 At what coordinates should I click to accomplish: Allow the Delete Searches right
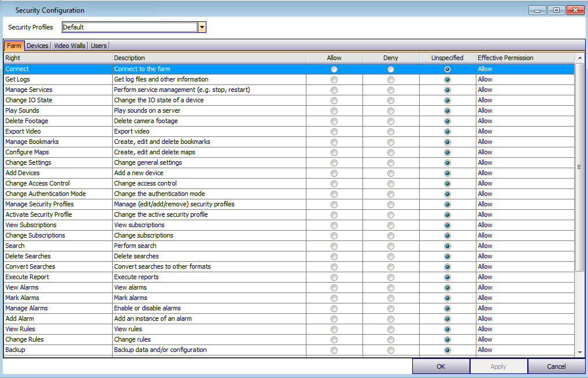334,257
